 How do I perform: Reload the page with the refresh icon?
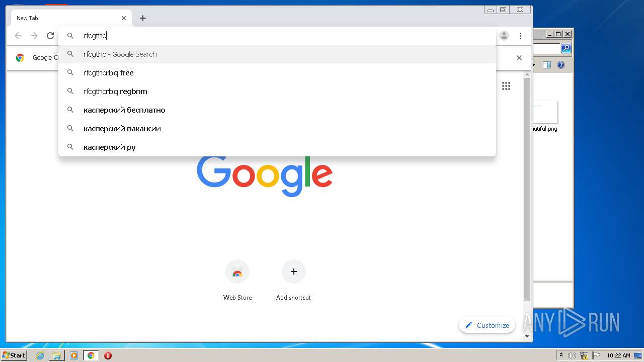(50, 36)
